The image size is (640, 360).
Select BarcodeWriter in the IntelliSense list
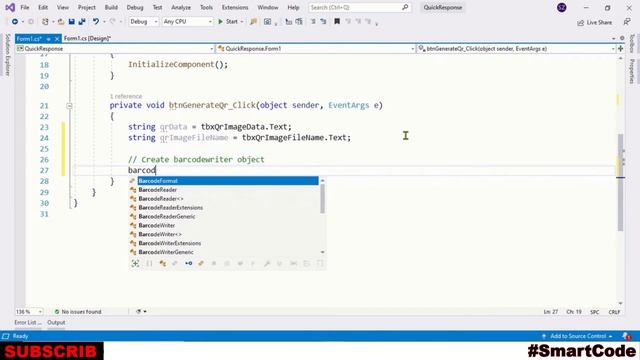(224, 225)
